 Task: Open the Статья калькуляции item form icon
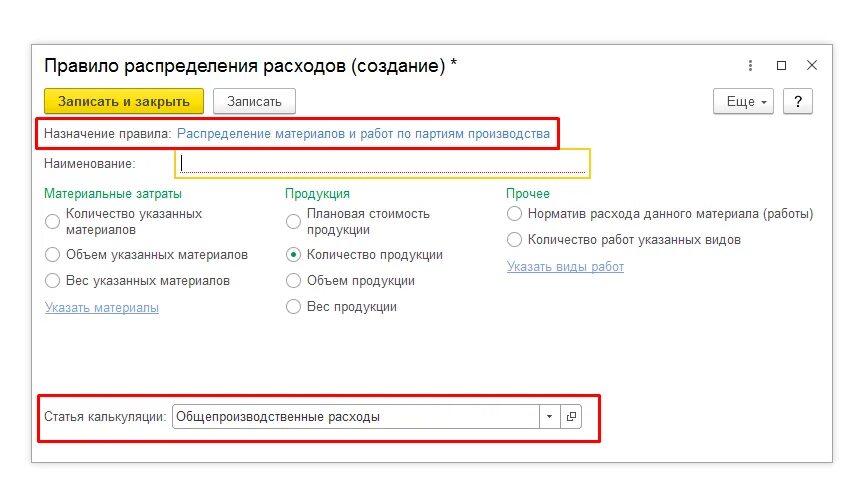pyautogui.click(x=571, y=416)
